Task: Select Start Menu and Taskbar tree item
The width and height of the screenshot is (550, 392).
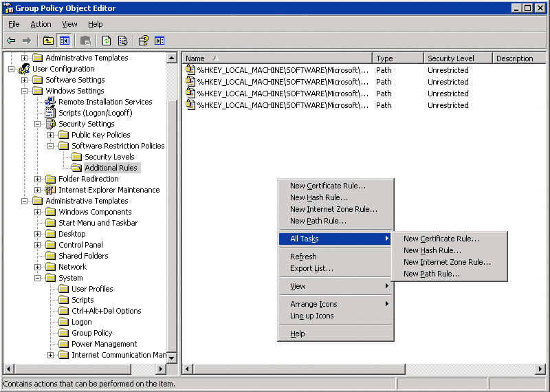Action: point(98,223)
